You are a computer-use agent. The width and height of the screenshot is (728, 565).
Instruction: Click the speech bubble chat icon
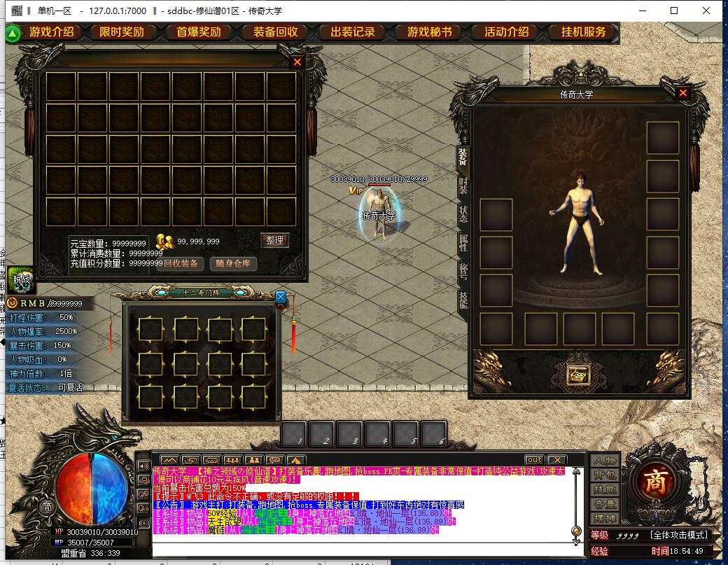pos(274,460)
